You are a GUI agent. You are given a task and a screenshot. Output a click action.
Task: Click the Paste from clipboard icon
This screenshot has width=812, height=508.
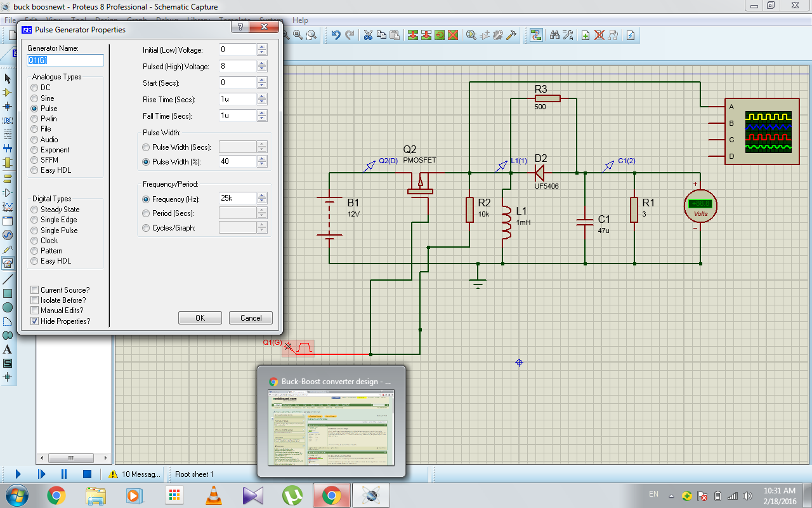395,35
